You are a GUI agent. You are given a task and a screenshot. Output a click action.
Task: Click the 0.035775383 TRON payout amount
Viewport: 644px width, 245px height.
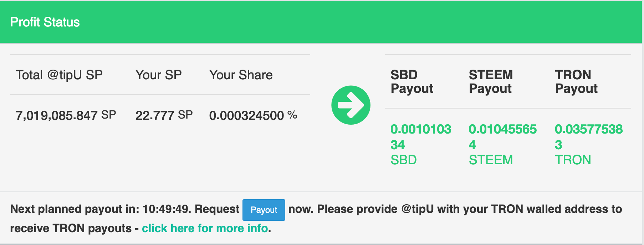(588, 136)
